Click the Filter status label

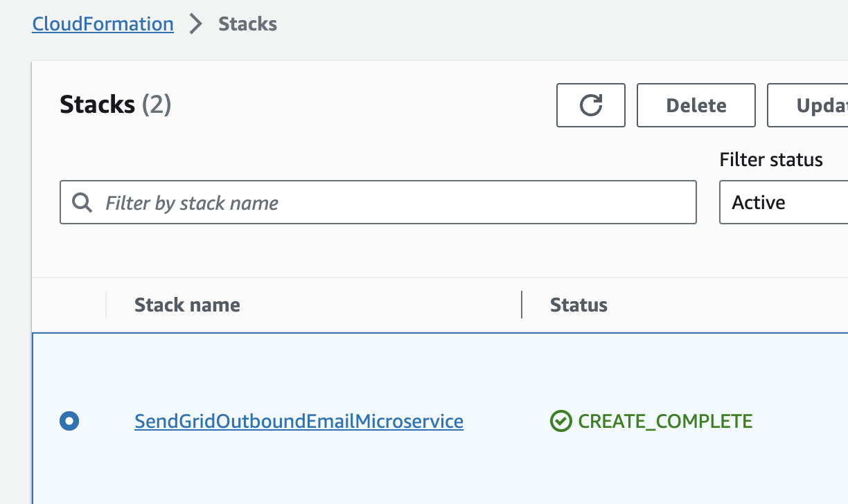point(771,160)
